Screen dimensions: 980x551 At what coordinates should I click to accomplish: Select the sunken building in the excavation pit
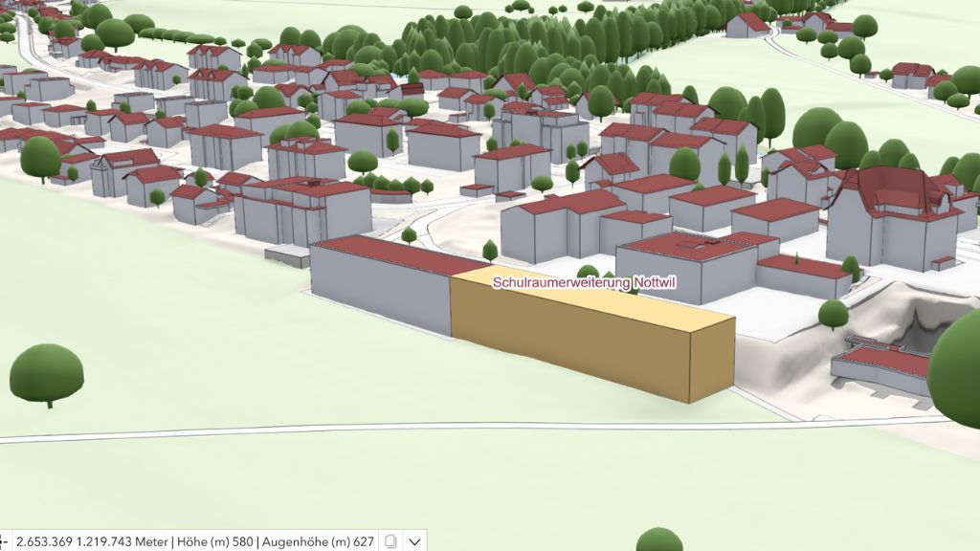pyautogui.click(x=880, y=365)
